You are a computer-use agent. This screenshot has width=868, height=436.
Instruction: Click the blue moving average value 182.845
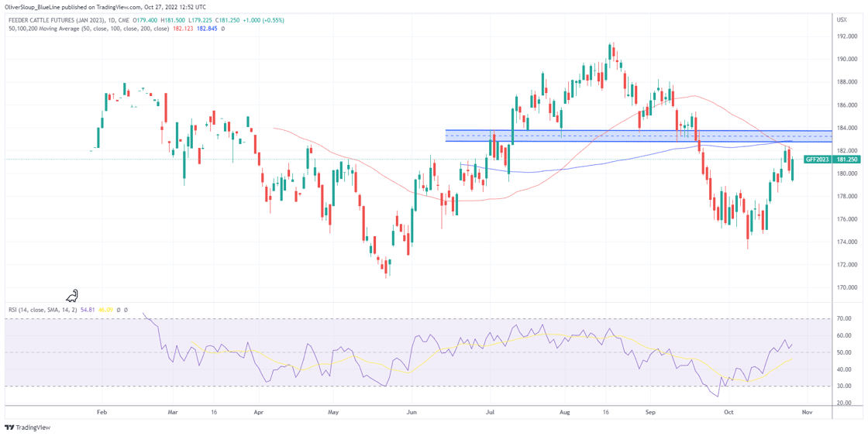point(207,28)
